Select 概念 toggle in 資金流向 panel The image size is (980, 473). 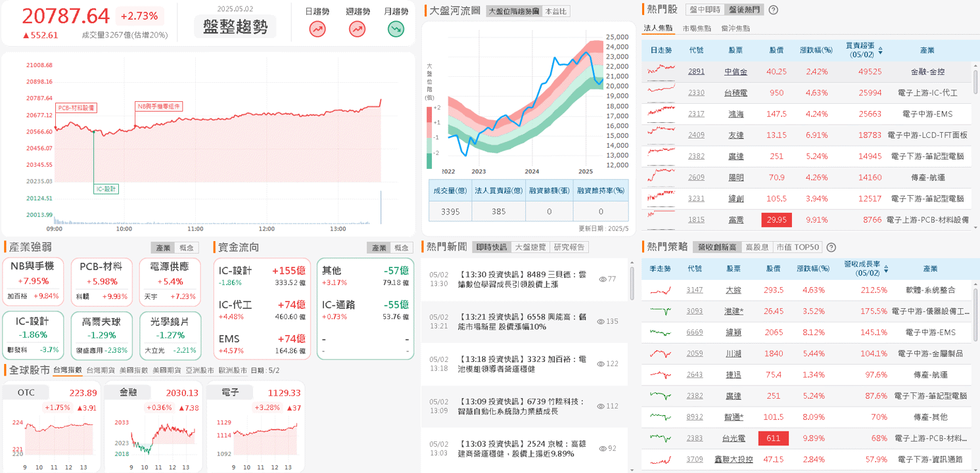402,248
